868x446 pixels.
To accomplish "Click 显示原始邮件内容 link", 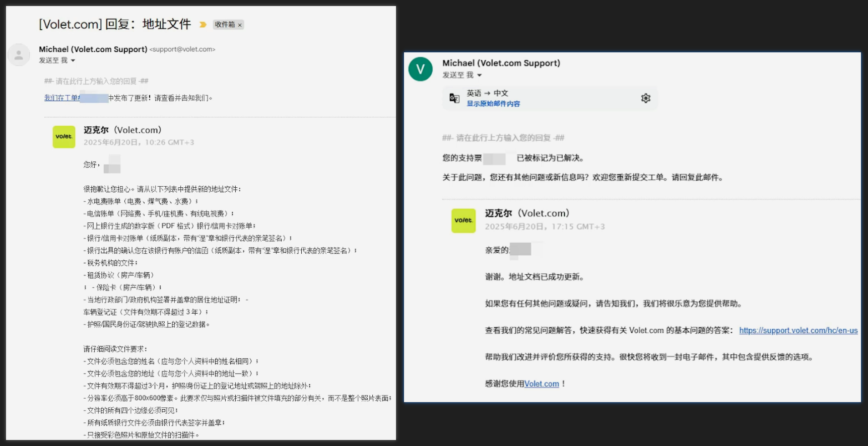I will tap(493, 104).
